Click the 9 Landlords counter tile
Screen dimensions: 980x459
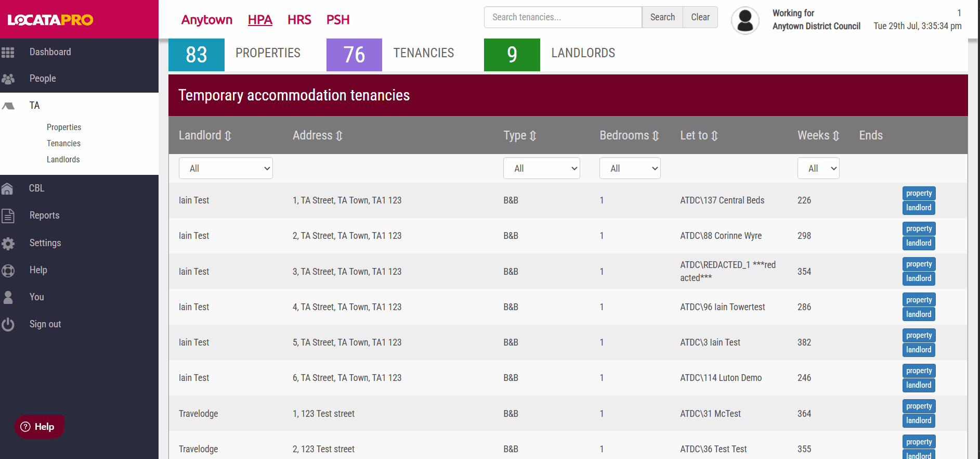(512, 55)
